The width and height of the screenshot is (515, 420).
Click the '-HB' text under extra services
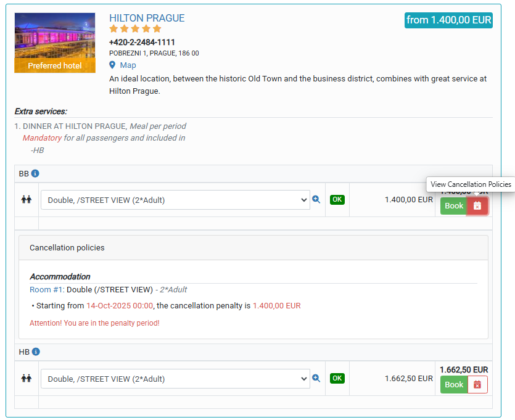(37, 150)
